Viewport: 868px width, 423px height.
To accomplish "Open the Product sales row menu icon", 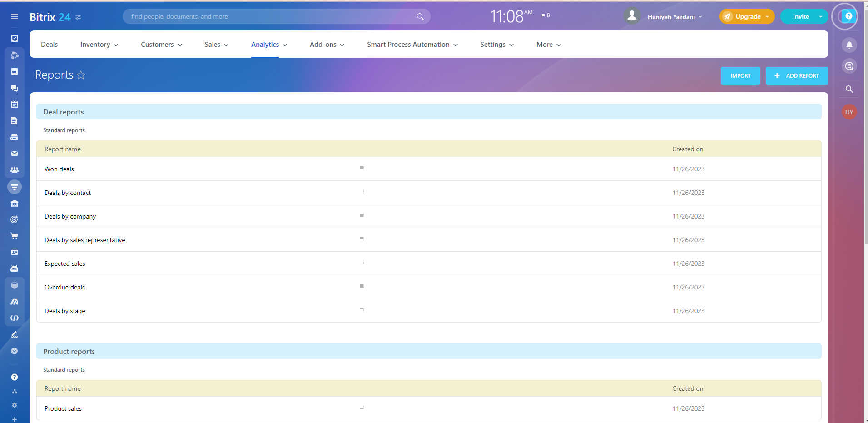I will [362, 408].
